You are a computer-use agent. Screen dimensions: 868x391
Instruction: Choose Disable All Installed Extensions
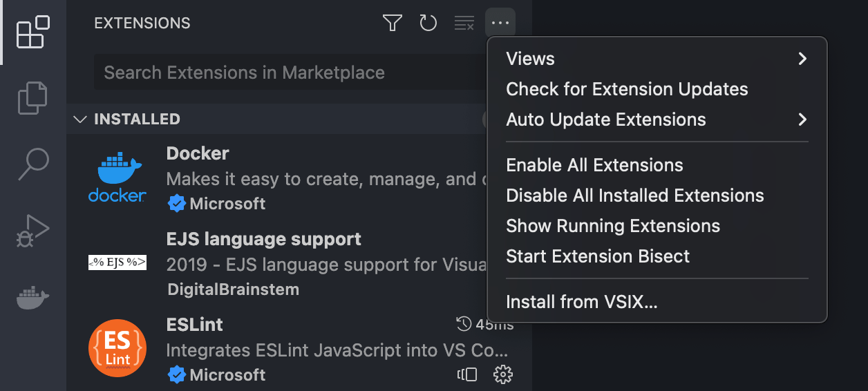[634, 195]
